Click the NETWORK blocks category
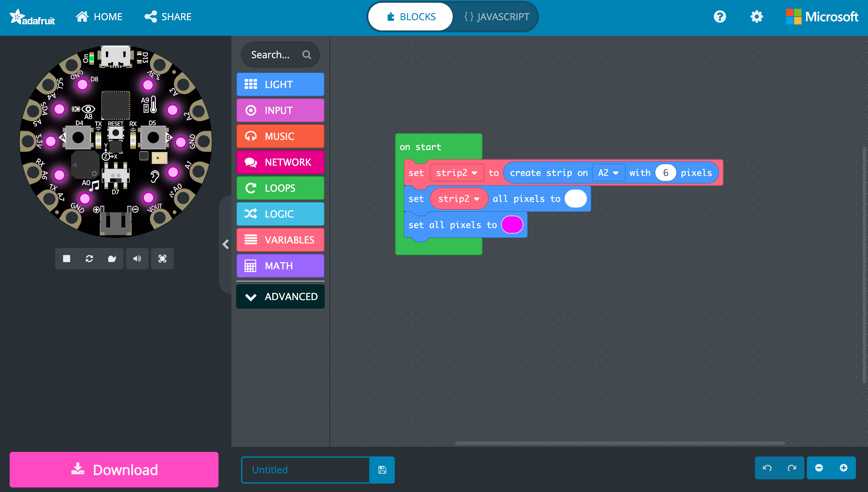This screenshot has width=868, height=492. coord(281,162)
